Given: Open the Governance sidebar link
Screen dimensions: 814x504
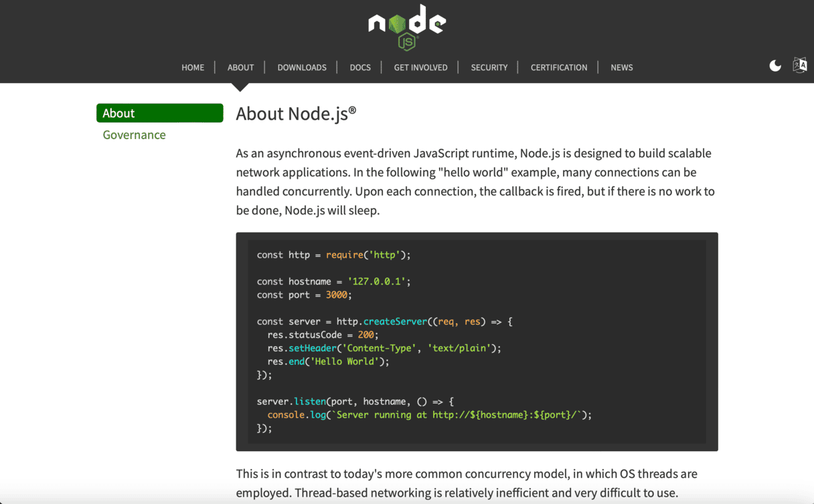Looking at the screenshot, I should pos(134,135).
